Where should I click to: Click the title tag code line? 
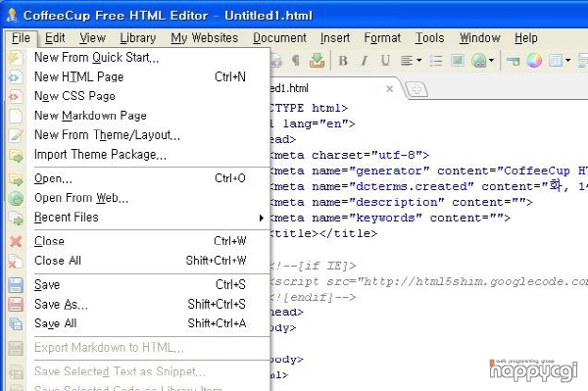pos(323,234)
